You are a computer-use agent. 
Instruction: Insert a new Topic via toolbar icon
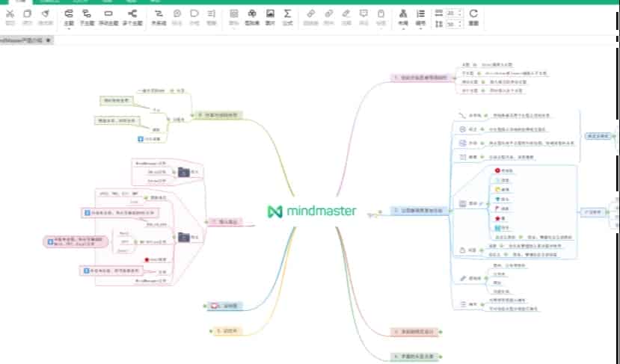click(69, 14)
